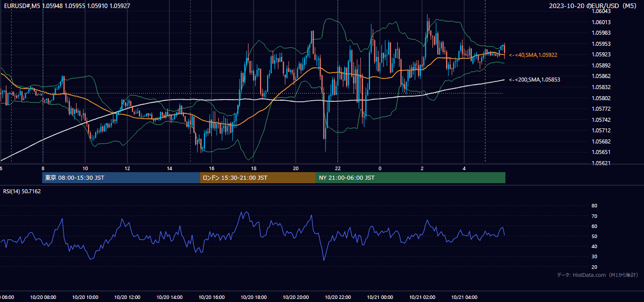Screen dimensions: 644x302
Task: Click price axis value 1.05832
Action: pyautogui.click(x=601, y=87)
